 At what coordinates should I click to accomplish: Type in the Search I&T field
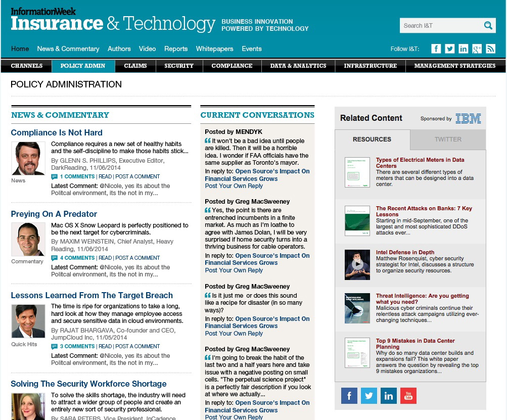pos(440,26)
